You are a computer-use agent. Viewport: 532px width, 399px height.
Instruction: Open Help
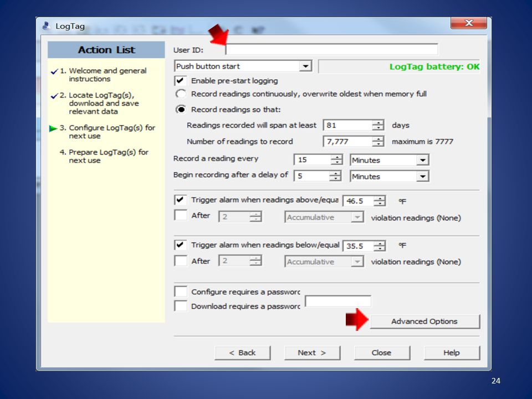[452, 353]
